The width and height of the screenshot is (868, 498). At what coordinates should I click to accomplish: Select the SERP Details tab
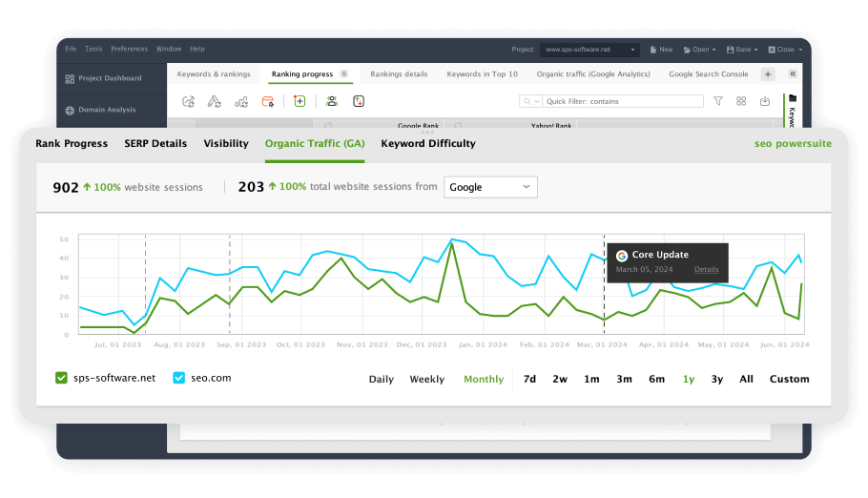pyautogui.click(x=155, y=143)
